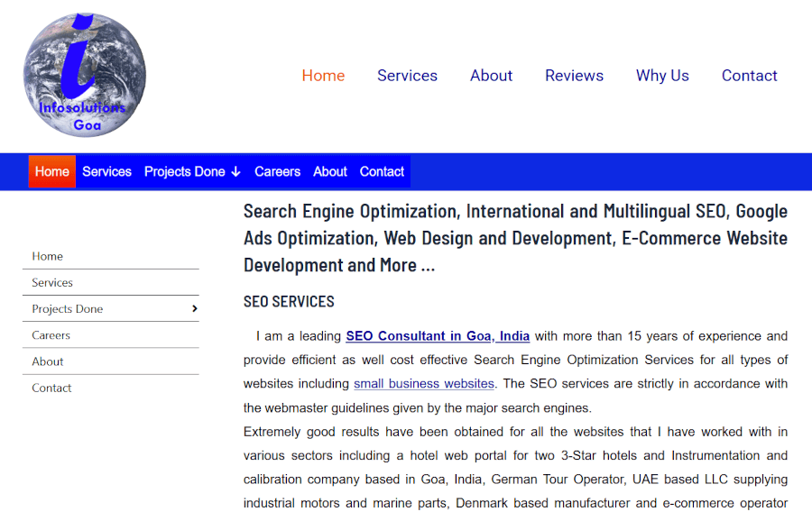
Task: Expand Projects Done dropdown in blue bar
Action: click(192, 171)
